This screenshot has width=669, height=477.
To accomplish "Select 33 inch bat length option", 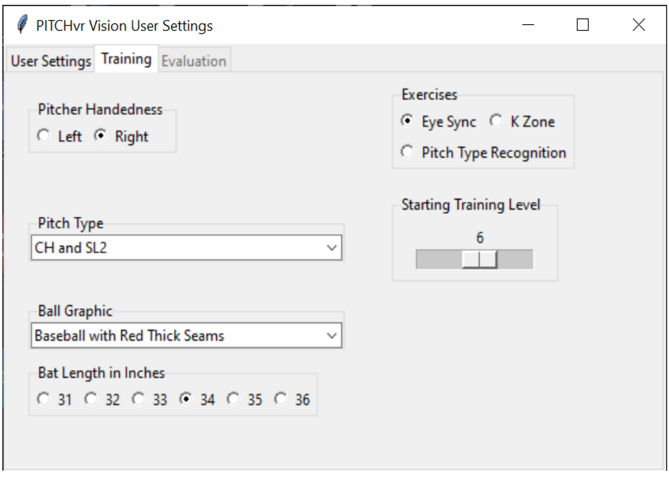I will (138, 399).
